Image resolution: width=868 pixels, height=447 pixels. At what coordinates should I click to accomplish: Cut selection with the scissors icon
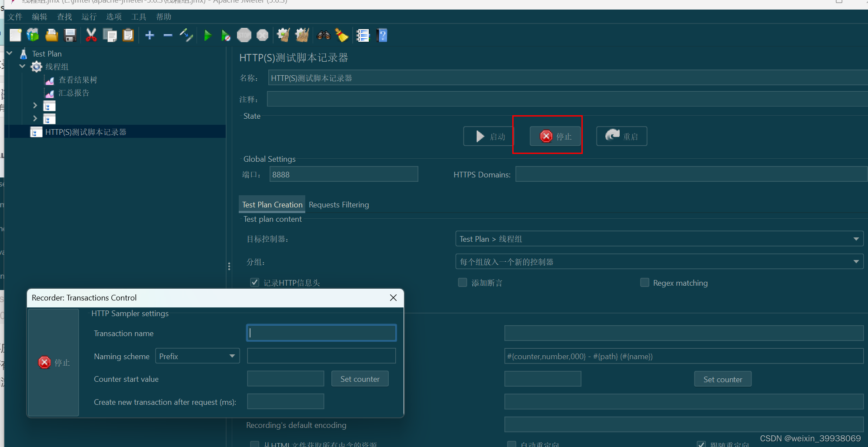[x=91, y=35]
